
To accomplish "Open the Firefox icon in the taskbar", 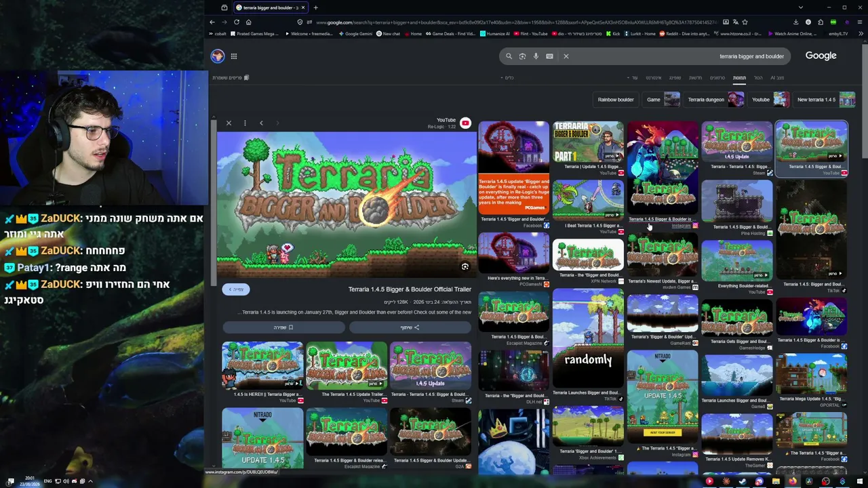I will click(792, 481).
